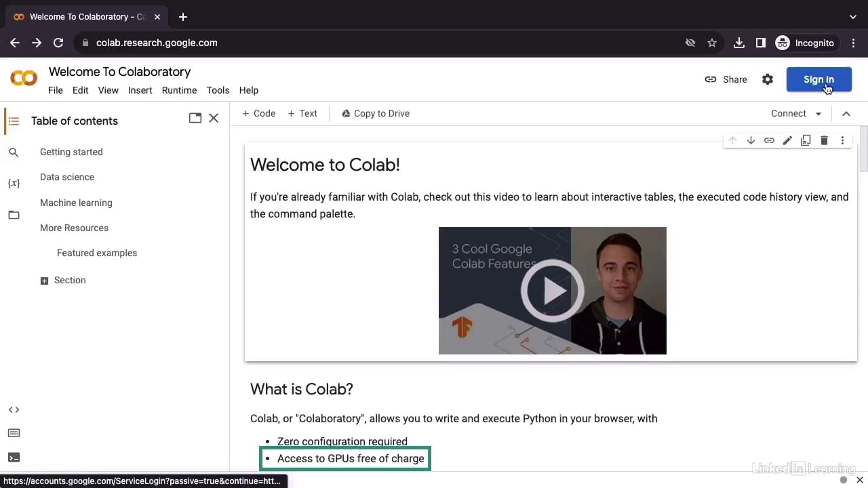The image size is (868, 488).
Task: Toggle the table of contents sidebar icon
Action: coord(14,121)
